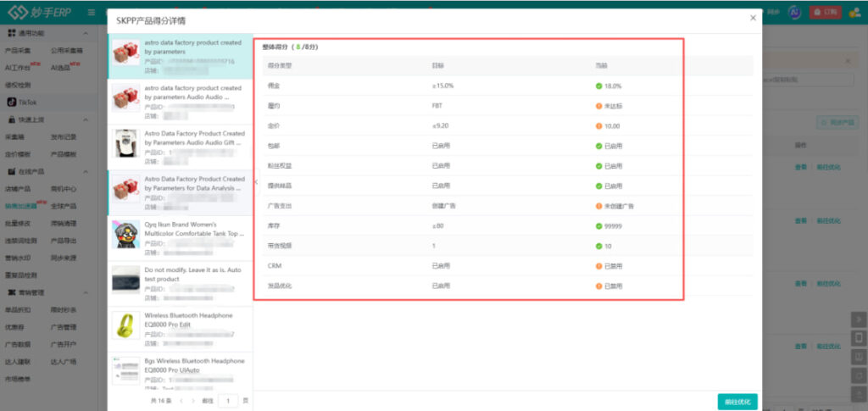Image resolution: width=868 pixels, height=411 pixels.
Task: Collapse the 通用功能 sidebar section
Action: pyautogui.click(x=86, y=33)
